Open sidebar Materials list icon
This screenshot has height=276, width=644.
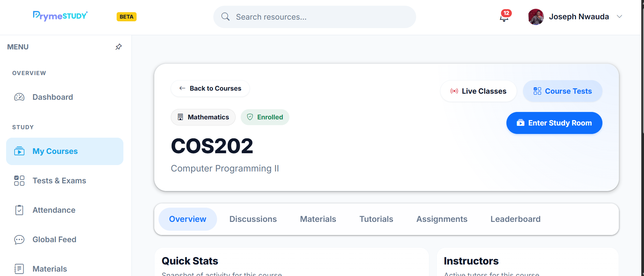pyautogui.click(x=19, y=269)
